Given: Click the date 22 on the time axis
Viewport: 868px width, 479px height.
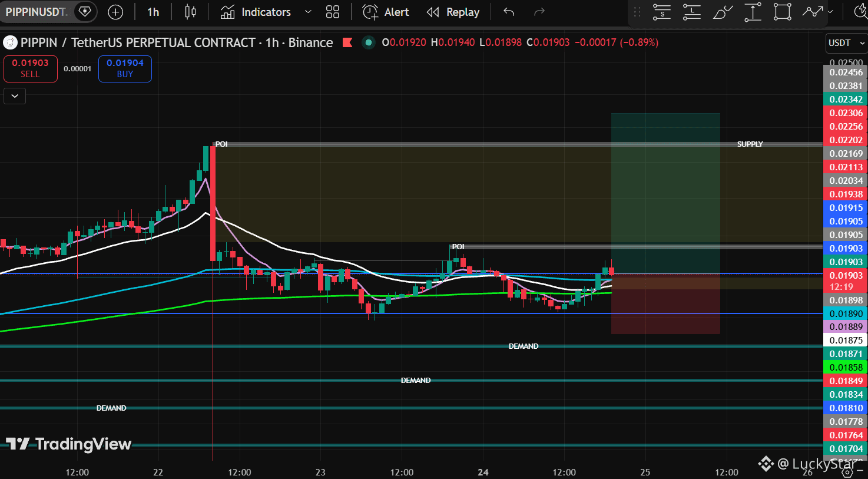Looking at the screenshot, I should [x=158, y=473].
